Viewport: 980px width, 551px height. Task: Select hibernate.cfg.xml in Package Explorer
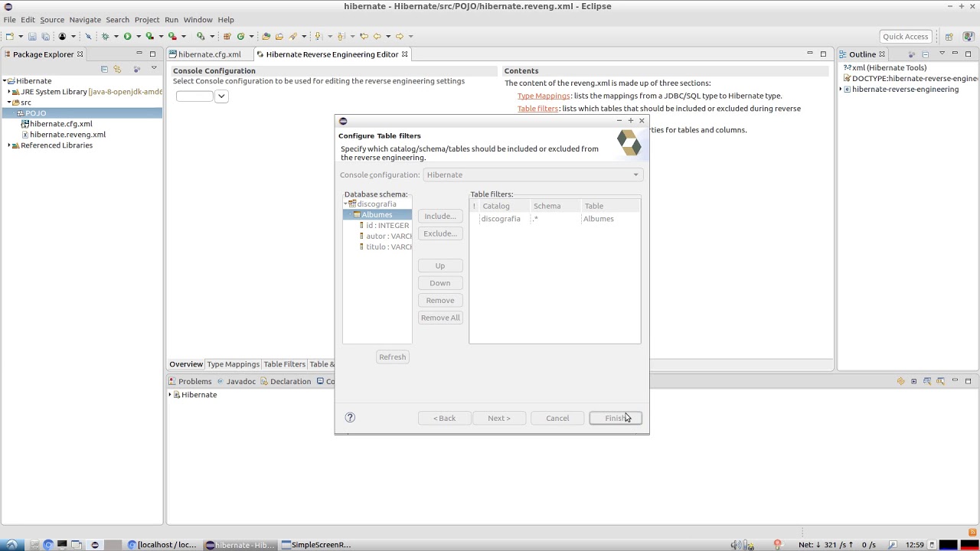(x=60, y=124)
